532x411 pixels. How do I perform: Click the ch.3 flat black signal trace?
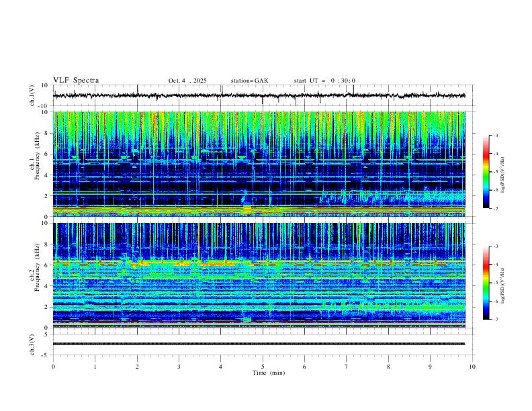coord(259,344)
